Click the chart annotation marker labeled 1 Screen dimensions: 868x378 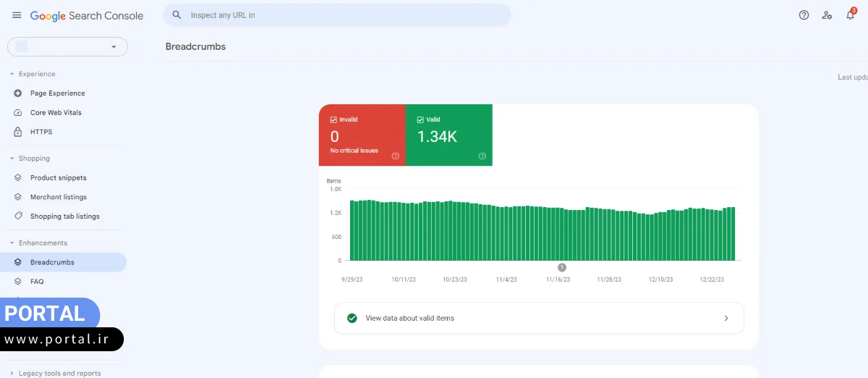[x=562, y=267]
